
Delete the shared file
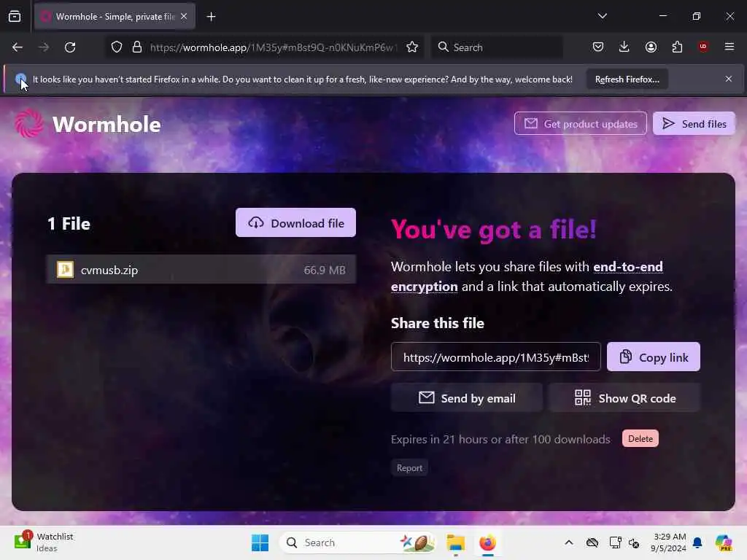[x=640, y=438]
